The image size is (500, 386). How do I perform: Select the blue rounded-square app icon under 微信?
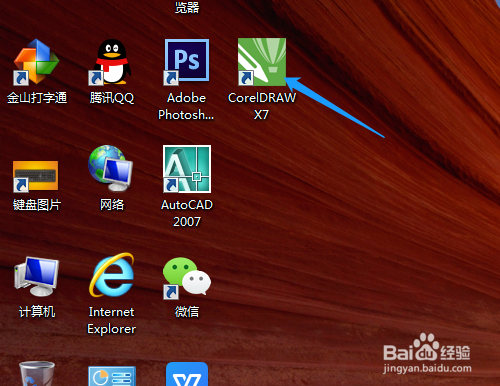(x=187, y=374)
